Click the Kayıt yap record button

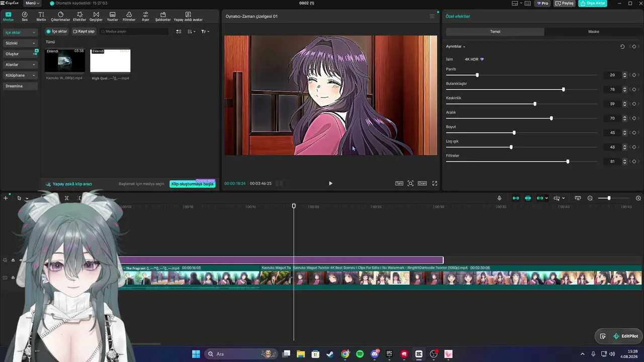point(84,31)
